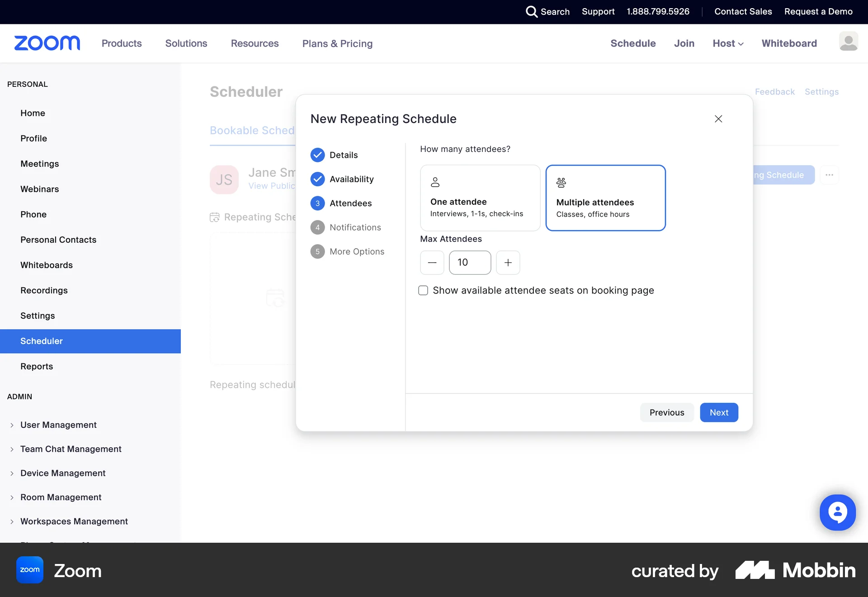Viewport: 868px width, 597px height.
Task: Click the Next button
Action: [x=718, y=412]
